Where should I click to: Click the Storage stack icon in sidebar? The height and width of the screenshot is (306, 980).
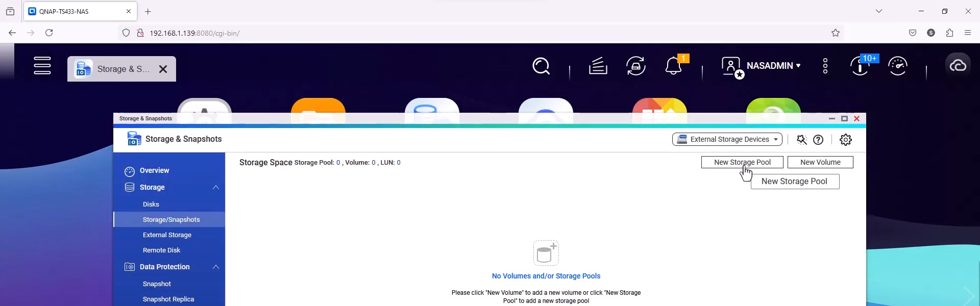click(x=130, y=187)
